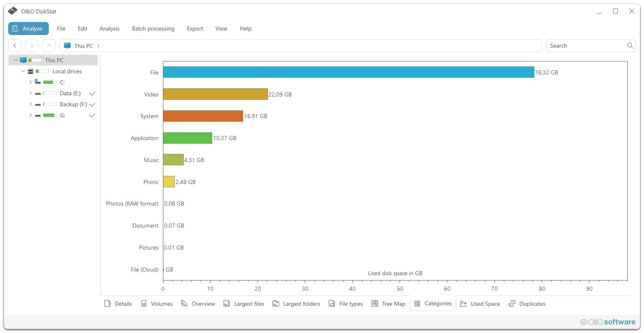644x333 pixels.
Task: Click the disk icon beside Data (E:)
Action: (38, 94)
